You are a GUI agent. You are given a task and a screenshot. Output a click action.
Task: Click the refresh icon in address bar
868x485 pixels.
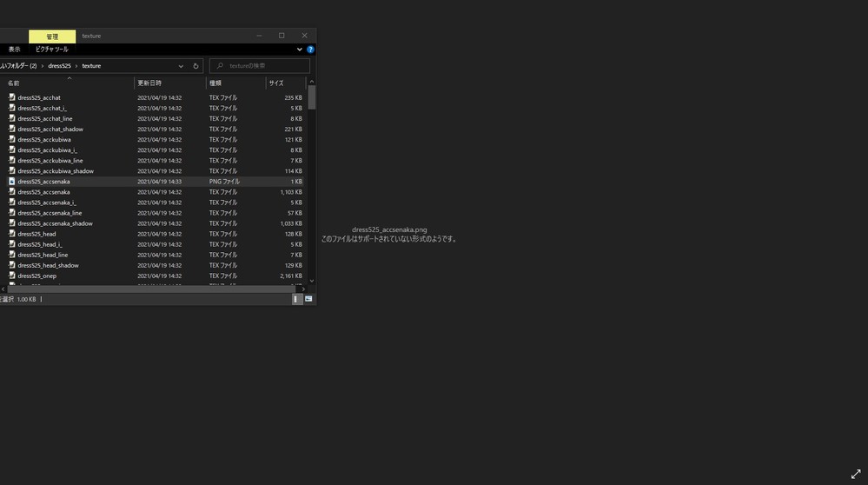195,66
